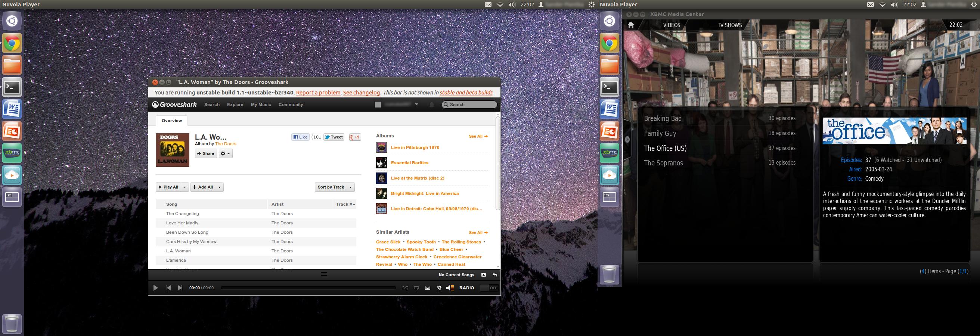This screenshot has width=980, height=336.
Task: Expand the Play All dropdown arrow
Action: pyautogui.click(x=185, y=187)
